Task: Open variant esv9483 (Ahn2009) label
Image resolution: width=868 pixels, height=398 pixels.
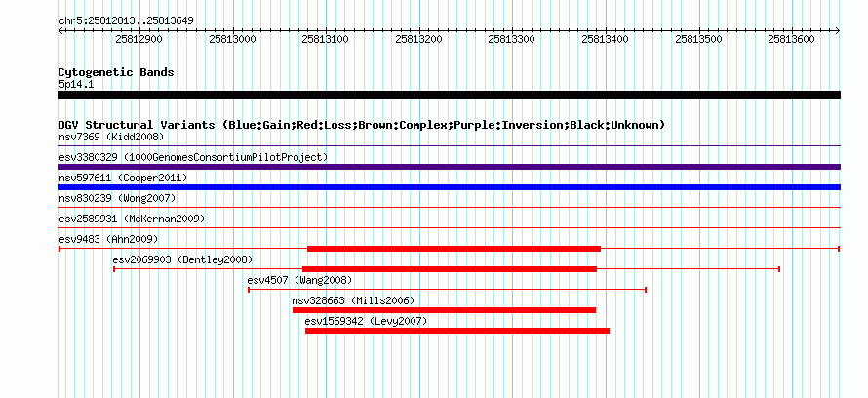Action: click(x=108, y=239)
